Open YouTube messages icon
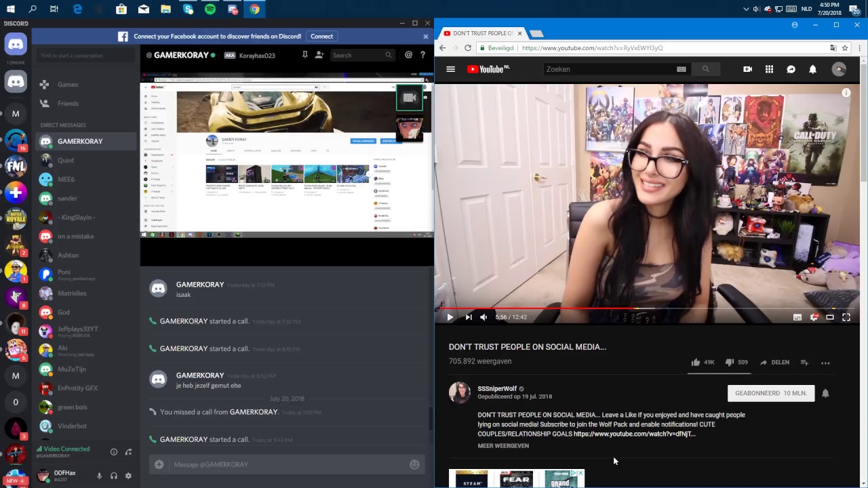The image size is (868, 488). [x=791, y=69]
